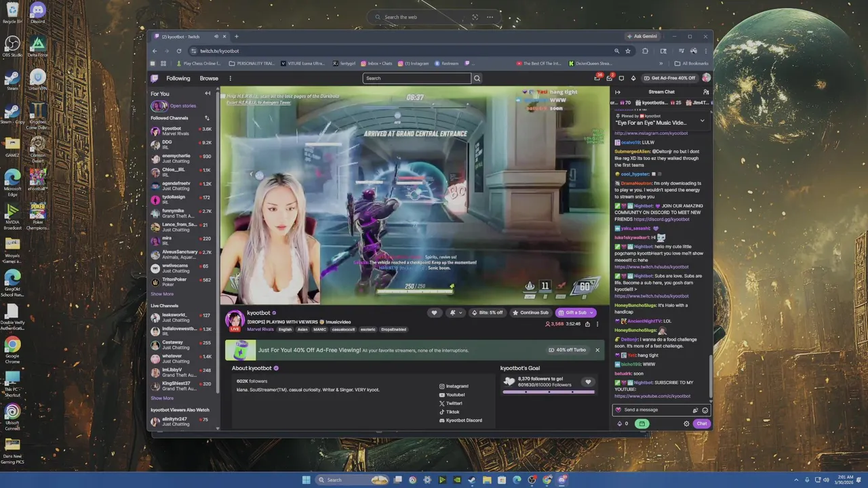Heart the kyootbot's Goal follower goal
868x488 pixels.
pos(588,382)
